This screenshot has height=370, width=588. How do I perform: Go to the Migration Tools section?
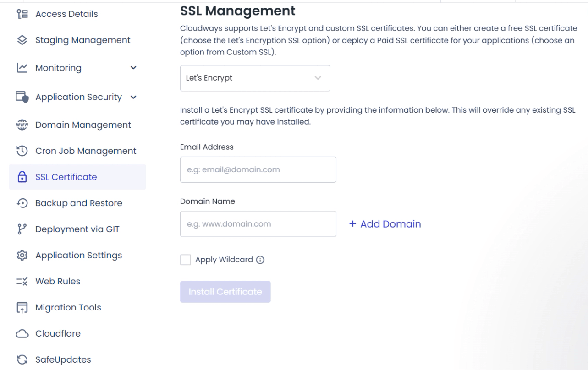[x=68, y=307]
